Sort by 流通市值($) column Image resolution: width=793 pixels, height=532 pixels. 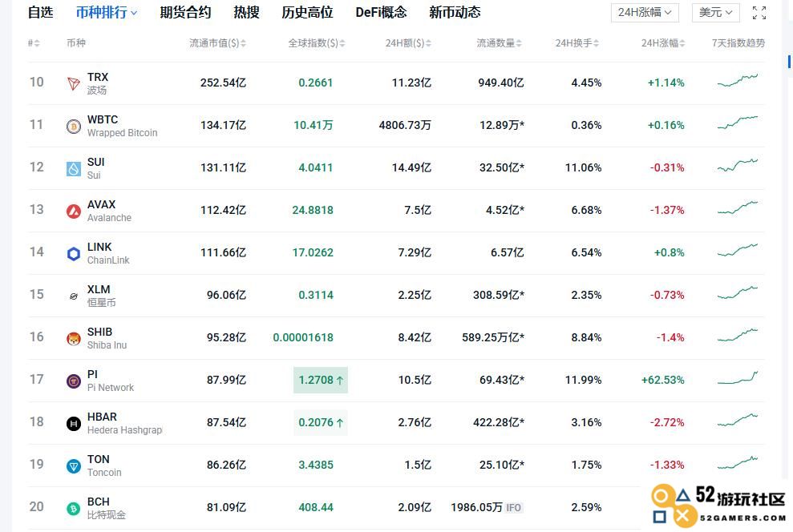[217, 43]
